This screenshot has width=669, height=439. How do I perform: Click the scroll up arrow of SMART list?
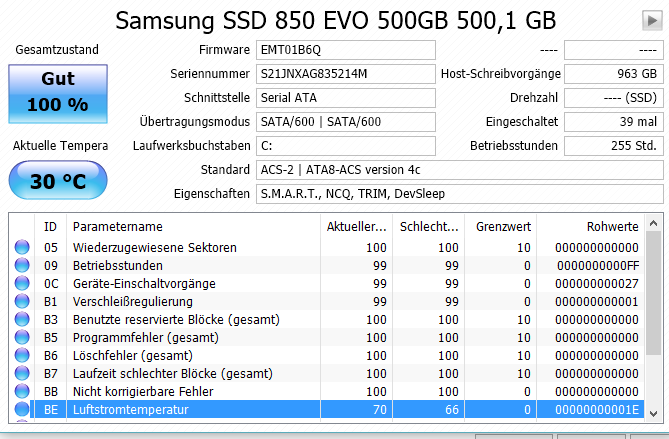pyautogui.click(x=653, y=223)
